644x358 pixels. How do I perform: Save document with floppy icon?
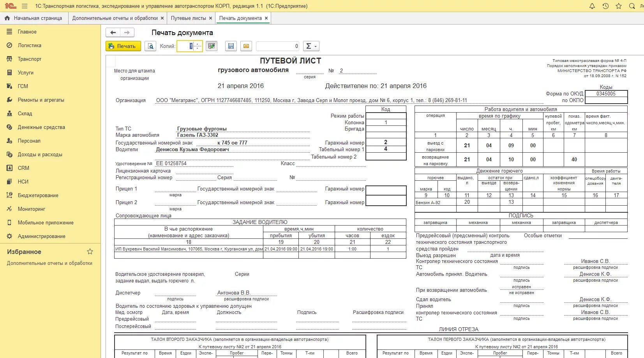tap(231, 46)
